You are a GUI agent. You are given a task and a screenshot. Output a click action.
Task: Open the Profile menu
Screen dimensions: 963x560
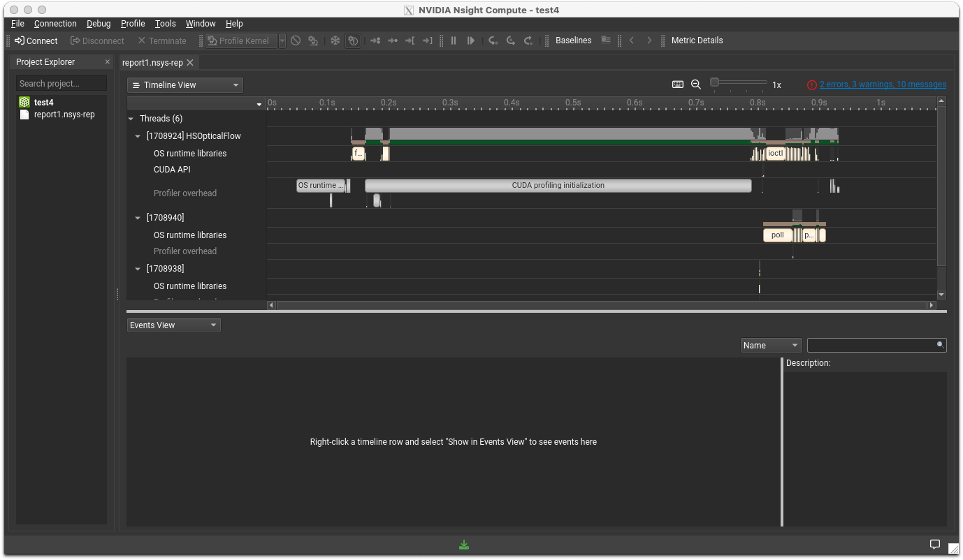[x=133, y=24]
